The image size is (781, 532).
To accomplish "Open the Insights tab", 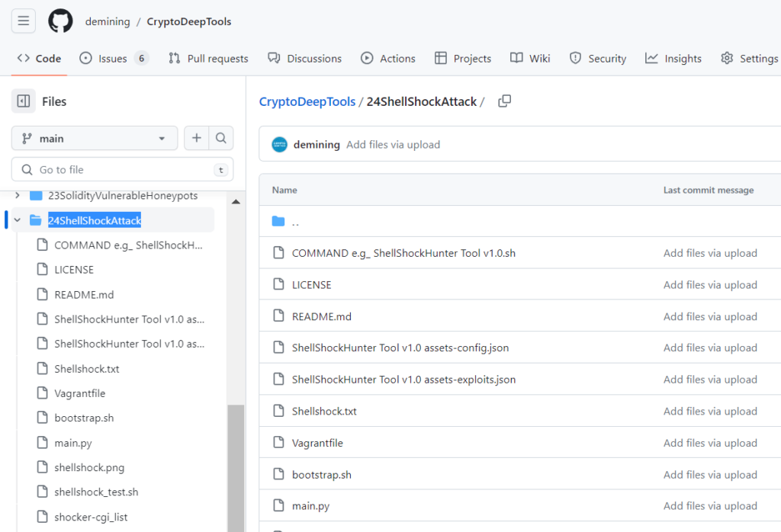I will pyautogui.click(x=673, y=58).
